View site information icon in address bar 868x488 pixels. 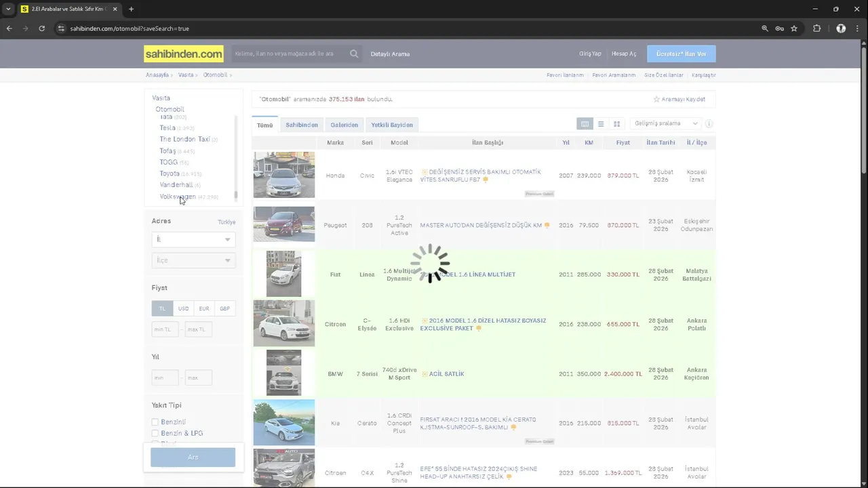point(60,28)
